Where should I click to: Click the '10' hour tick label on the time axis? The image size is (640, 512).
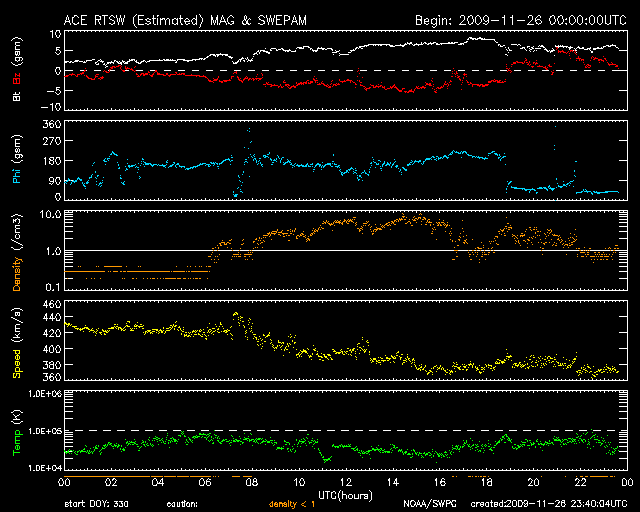(x=299, y=482)
